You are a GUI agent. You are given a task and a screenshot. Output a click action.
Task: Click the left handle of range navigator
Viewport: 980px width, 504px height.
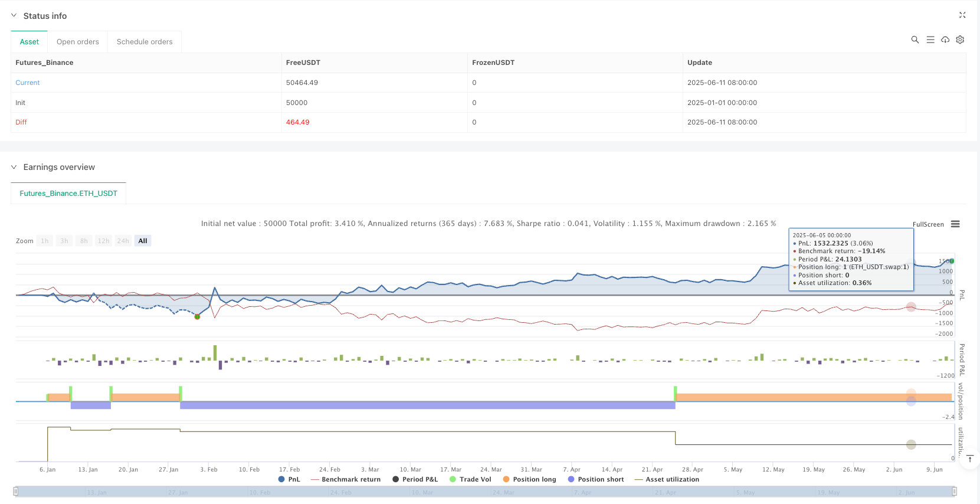16,492
